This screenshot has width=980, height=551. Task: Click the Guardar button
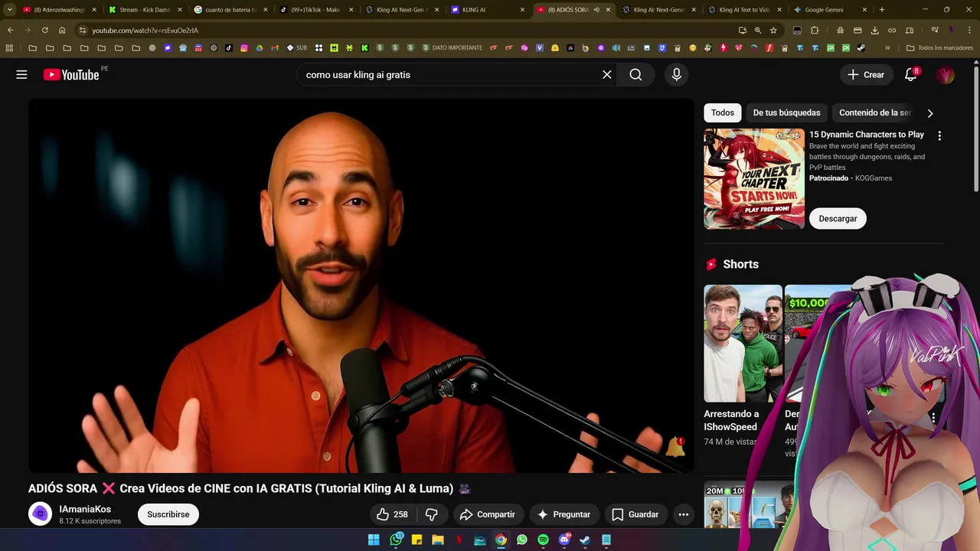tap(635, 514)
